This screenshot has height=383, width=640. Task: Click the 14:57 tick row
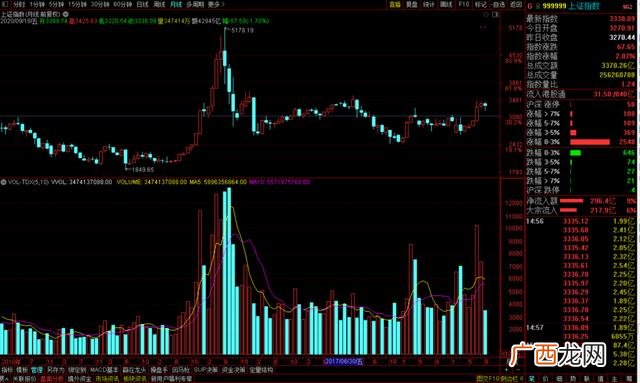pos(580,328)
